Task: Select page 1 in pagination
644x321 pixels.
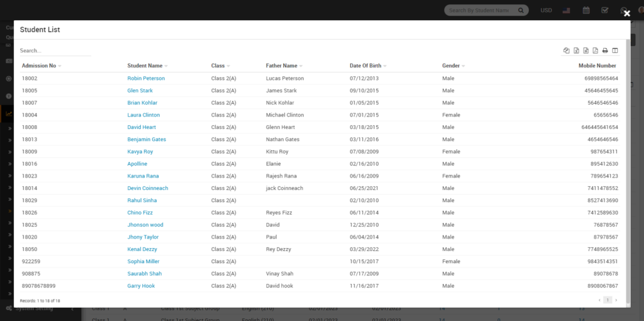Action: coord(608,300)
